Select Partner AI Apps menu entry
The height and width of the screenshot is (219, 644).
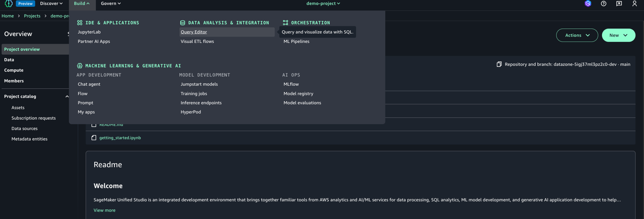94,42
